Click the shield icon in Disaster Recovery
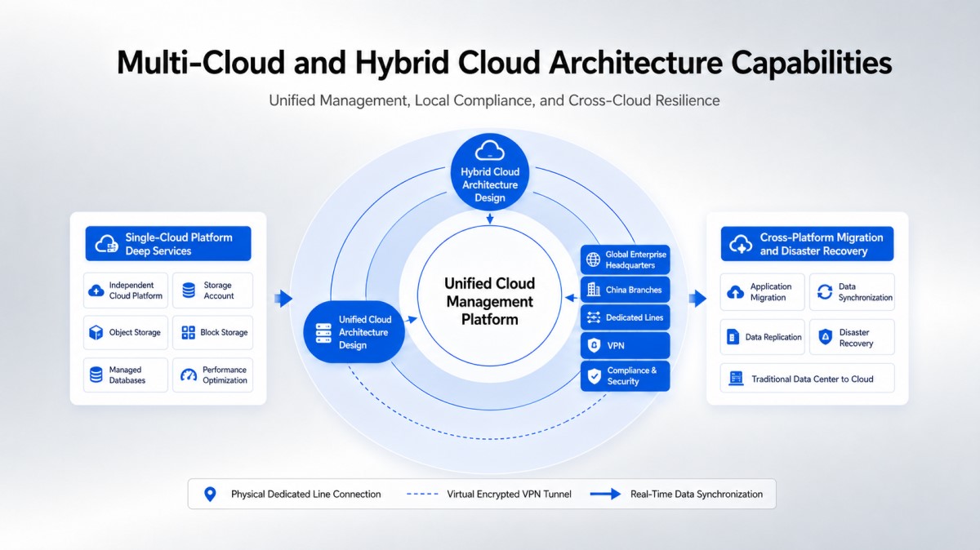 click(825, 337)
